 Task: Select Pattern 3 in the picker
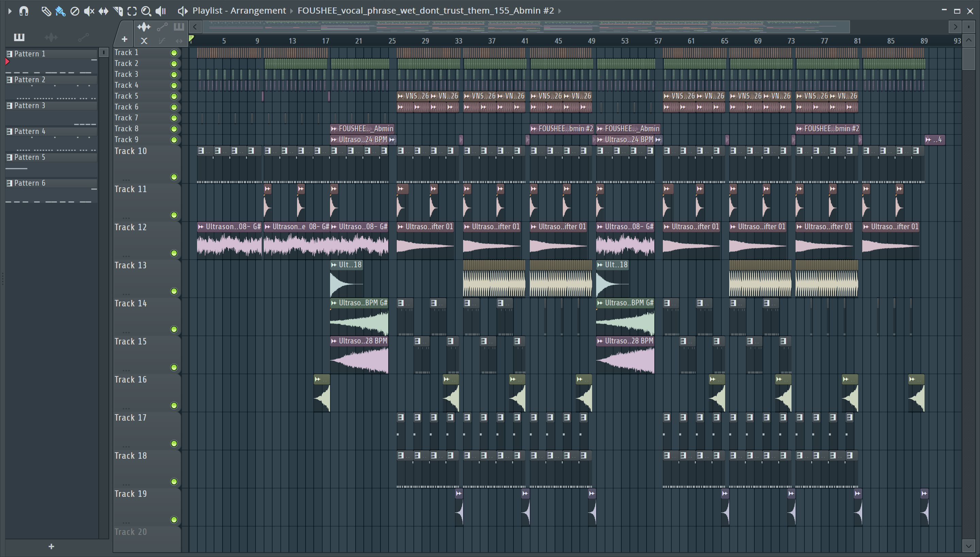click(x=51, y=105)
